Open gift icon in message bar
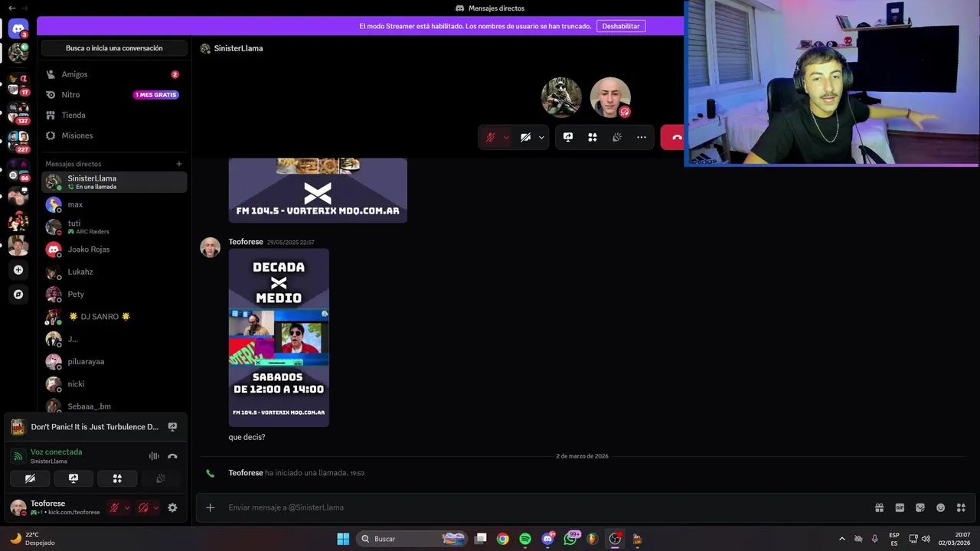Image resolution: width=980 pixels, height=551 pixels. coord(880,507)
